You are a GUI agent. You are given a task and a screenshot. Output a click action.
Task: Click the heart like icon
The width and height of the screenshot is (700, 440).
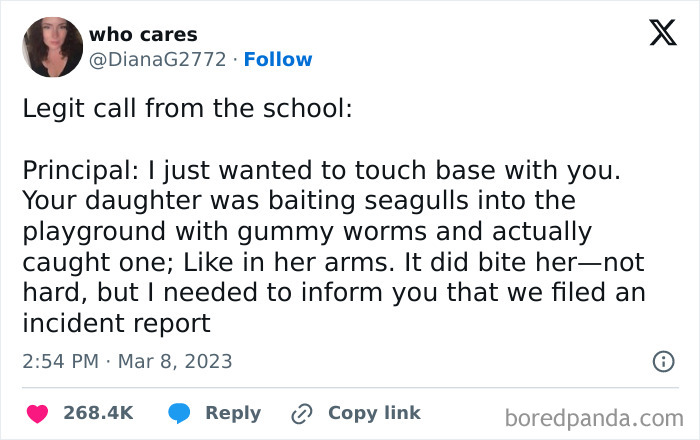tap(36, 413)
